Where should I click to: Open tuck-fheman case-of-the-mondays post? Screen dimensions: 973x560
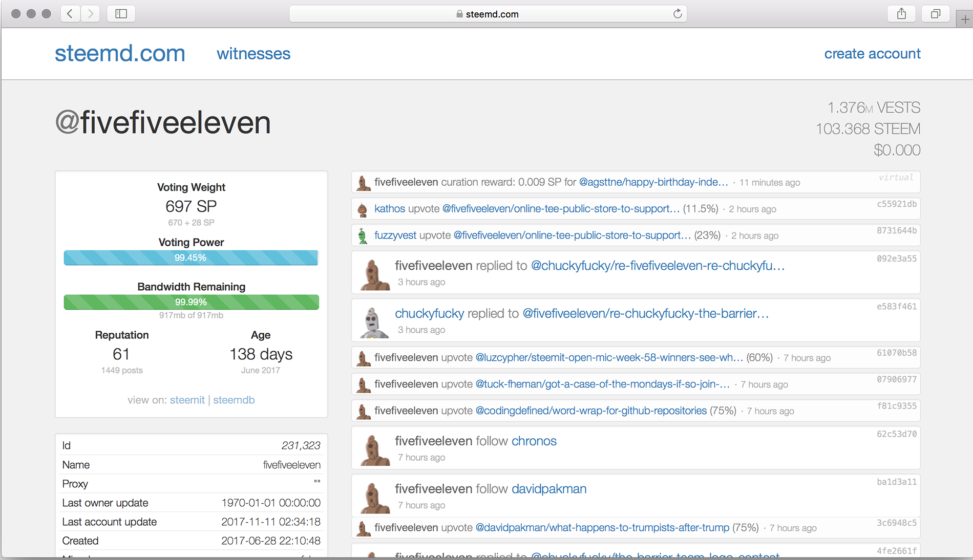click(603, 384)
